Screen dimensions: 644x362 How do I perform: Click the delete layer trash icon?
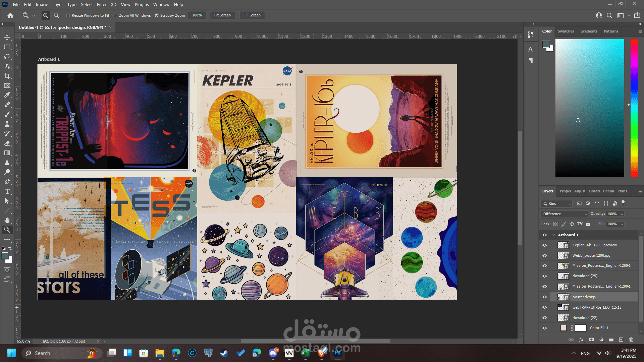631,340
